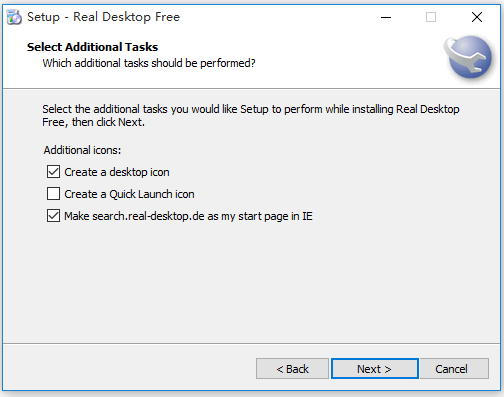Screen dimensions: 504x397
Task: Click the Setup installer icon in title bar
Action: coord(14,17)
